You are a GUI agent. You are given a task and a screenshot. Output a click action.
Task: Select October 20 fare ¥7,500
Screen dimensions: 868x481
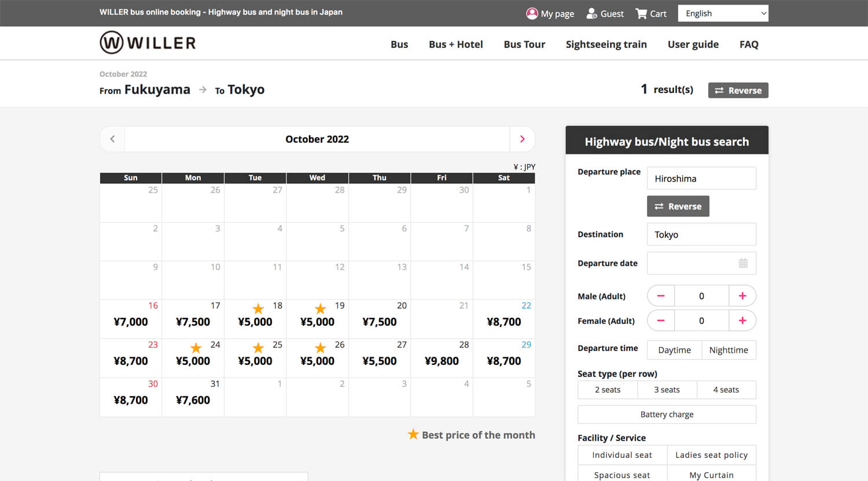click(380, 322)
